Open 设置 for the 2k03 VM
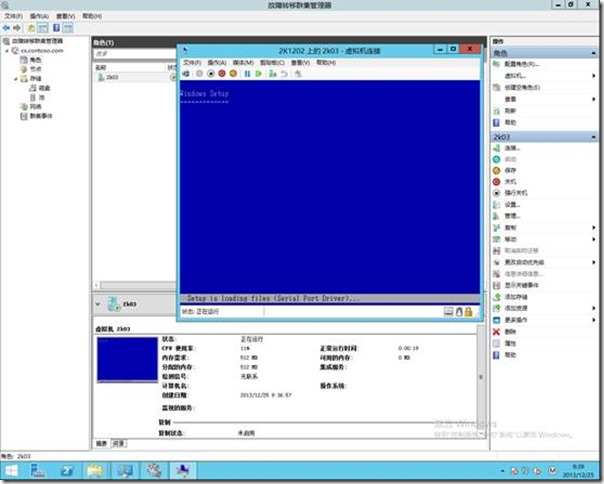Image resolution: width=604 pixels, height=484 pixels. pos(512,205)
